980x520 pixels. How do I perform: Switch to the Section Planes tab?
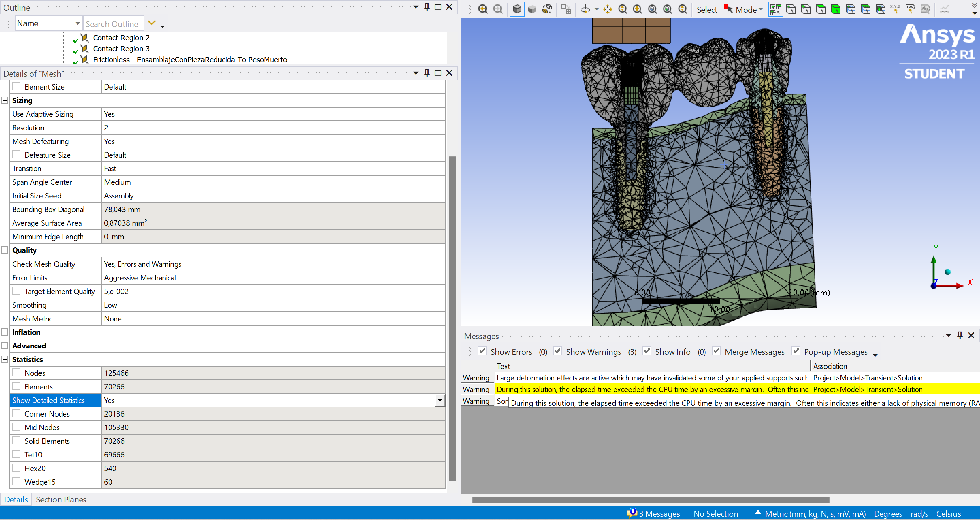click(x=61, y=500)
